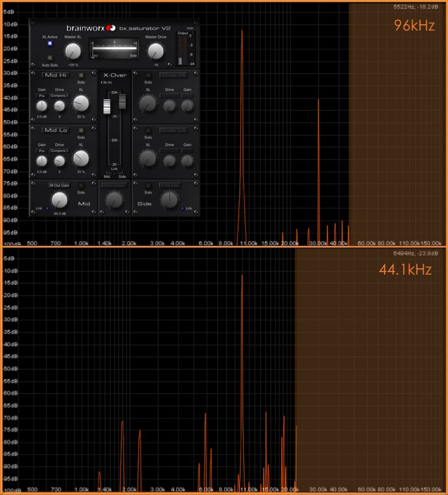Screen dimensions: 448x495
Task: Click the Mono Maker knob
Action: 114,200
